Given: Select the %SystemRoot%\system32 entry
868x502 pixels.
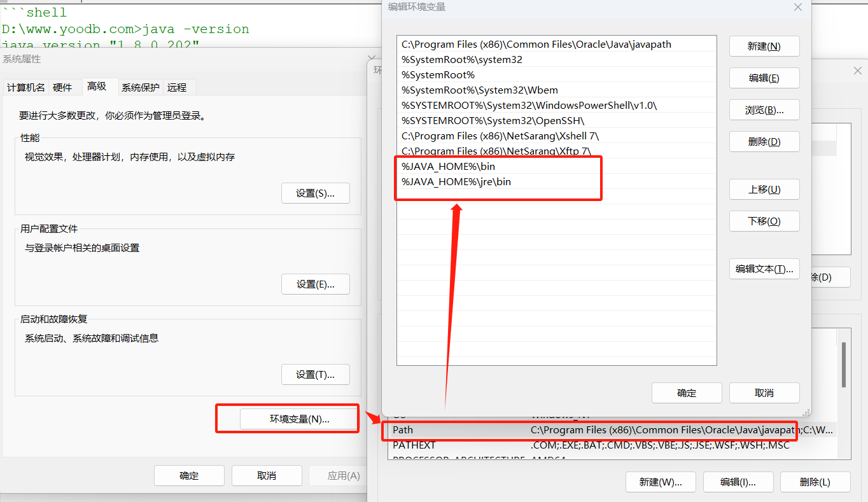Looking at the screenshot, I should point(557,59).
